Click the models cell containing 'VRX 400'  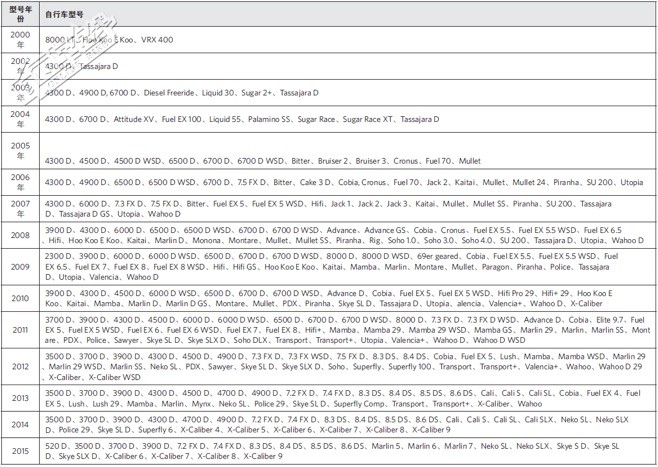pyautogui.click(x=348, y=40)
